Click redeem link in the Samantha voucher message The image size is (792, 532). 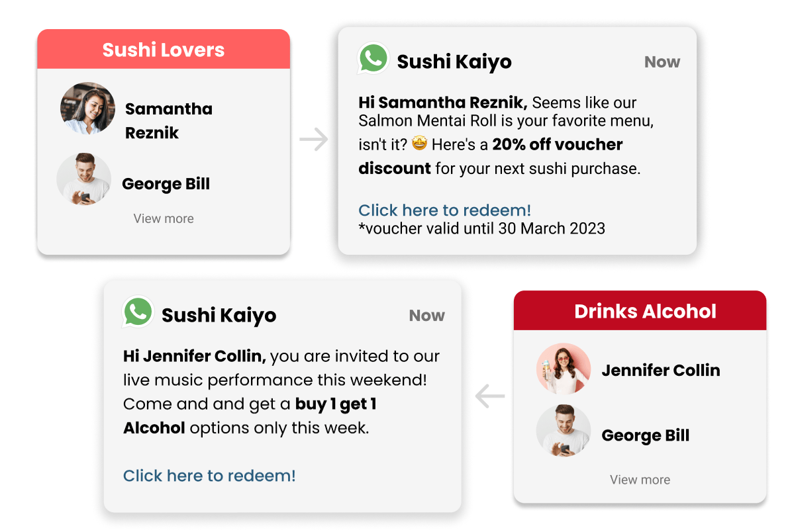coord(444,210)
